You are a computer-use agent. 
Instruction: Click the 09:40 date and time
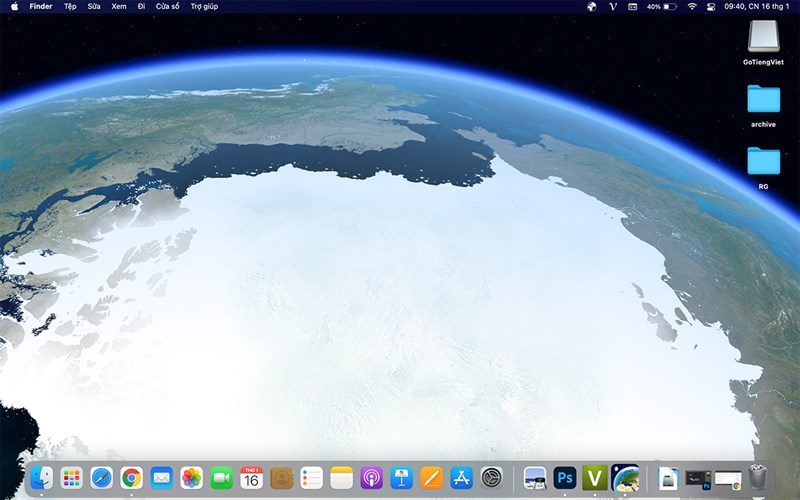coord(757,7)
